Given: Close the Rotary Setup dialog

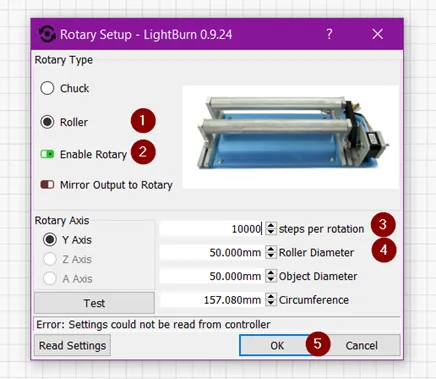Looking at the screenshot, I should [x=378, y=34].
